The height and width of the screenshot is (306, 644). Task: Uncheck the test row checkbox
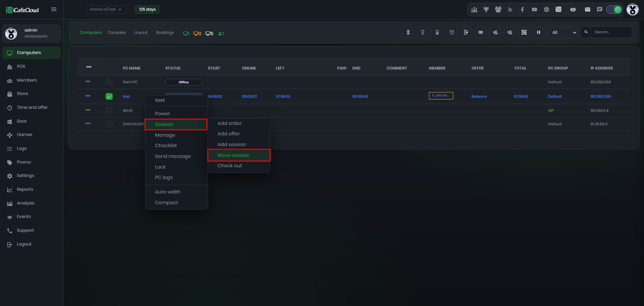109,96
